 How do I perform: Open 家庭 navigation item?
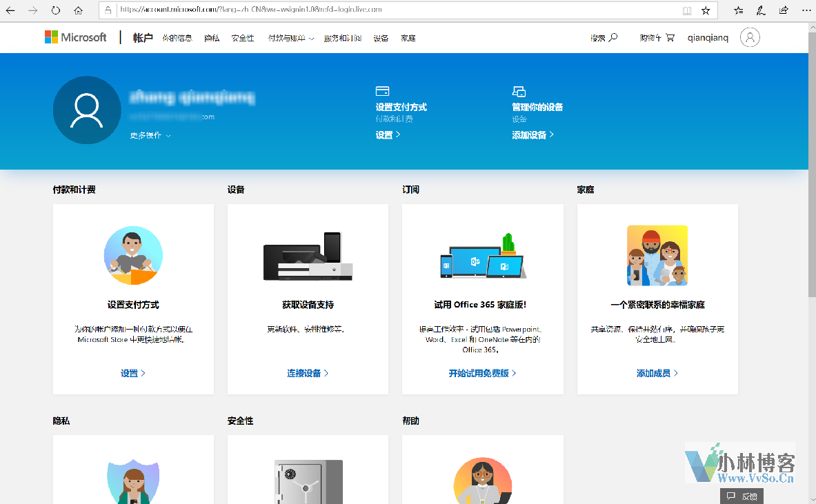click(x=408, y=38)
